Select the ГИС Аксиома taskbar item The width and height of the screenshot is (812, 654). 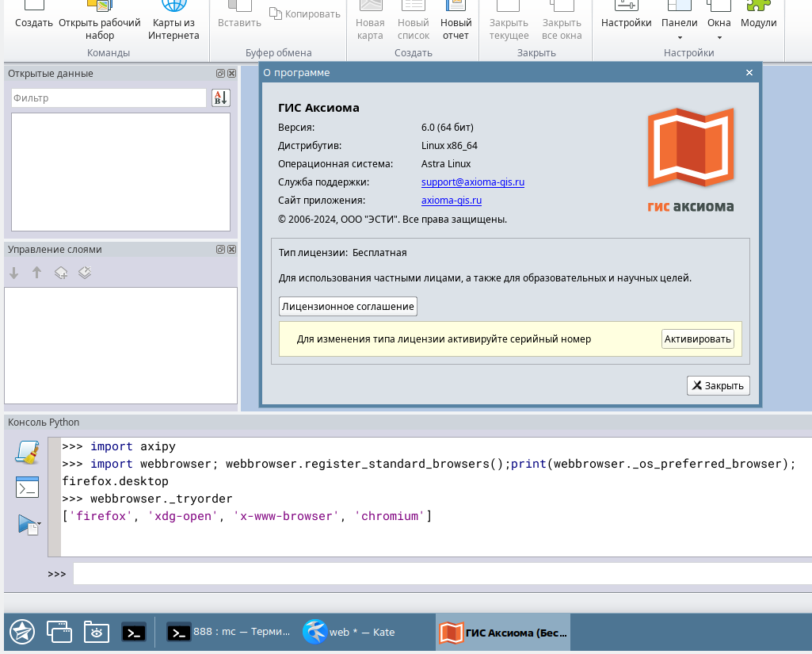pyautogui.click(x=502, y=632)
